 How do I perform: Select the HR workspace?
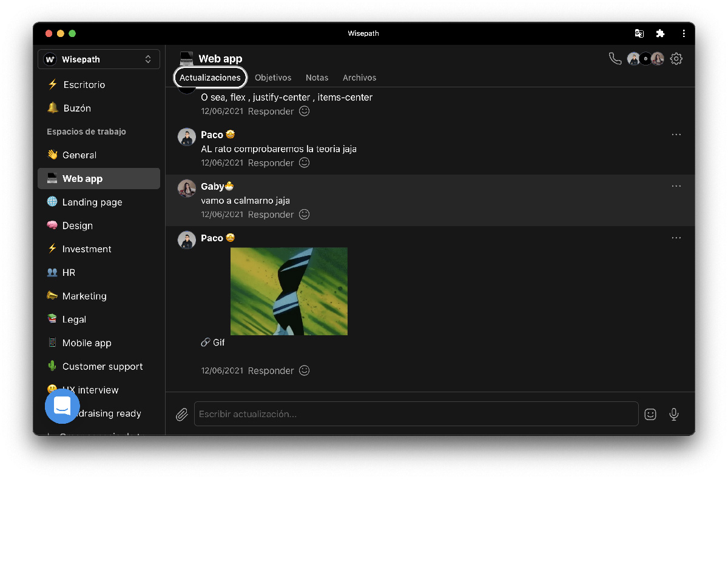(x=99, y=273)
